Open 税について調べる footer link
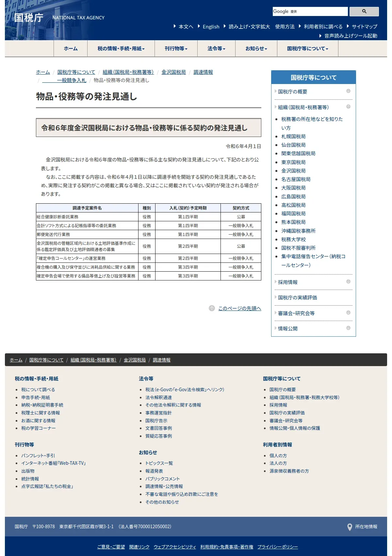 pyautogui.click(x=38, y=390)
